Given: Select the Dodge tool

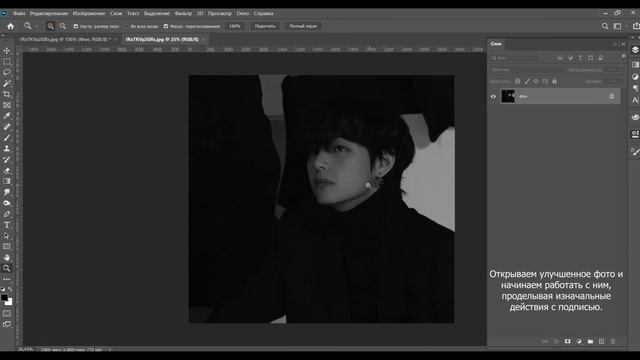Looking at the screenshot, I should tap(7, 203).
